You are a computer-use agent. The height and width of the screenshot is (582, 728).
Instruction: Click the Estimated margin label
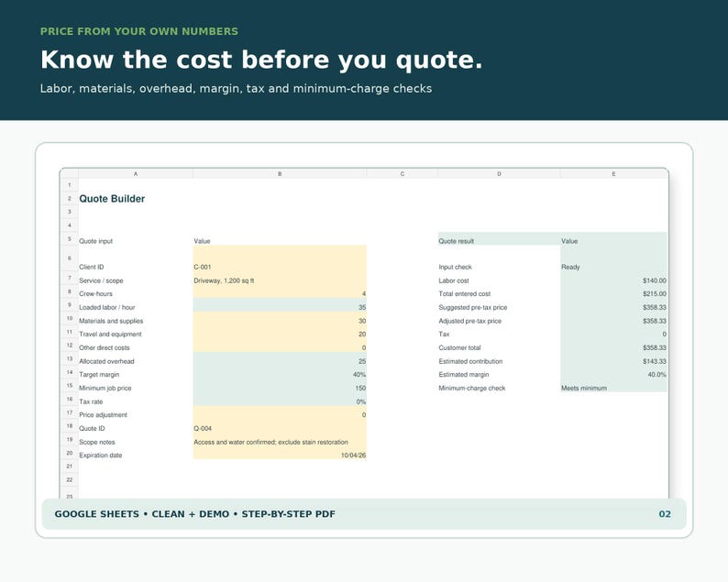coord(464,375)
